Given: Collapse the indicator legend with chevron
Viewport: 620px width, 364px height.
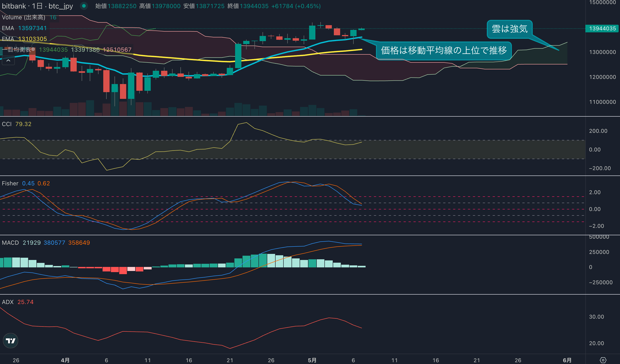Looking at the screenshot, I should click(x=8, y=60).
